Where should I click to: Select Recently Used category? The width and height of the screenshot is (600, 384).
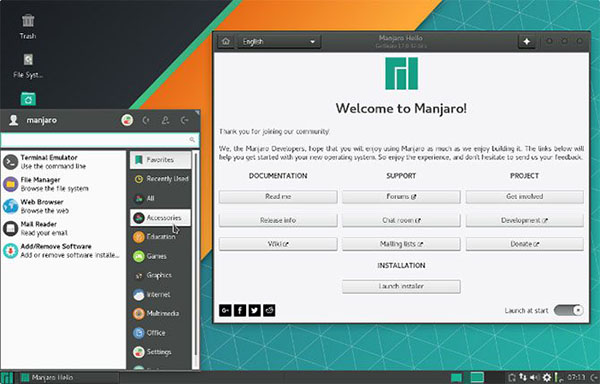160,179
